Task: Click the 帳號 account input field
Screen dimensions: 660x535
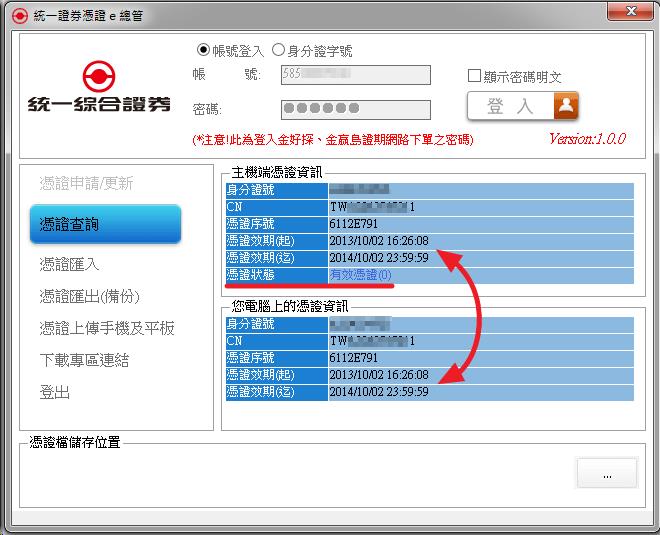Action: pyautogui.click(x=356, y=75)
